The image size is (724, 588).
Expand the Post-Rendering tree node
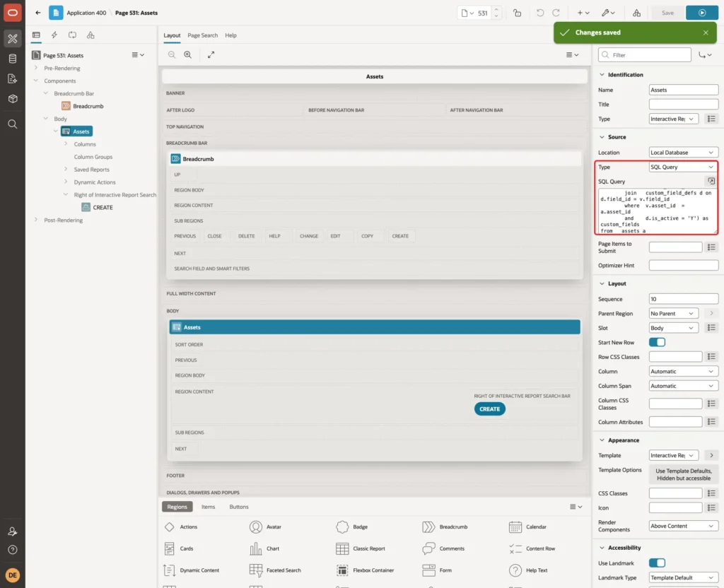36,220
